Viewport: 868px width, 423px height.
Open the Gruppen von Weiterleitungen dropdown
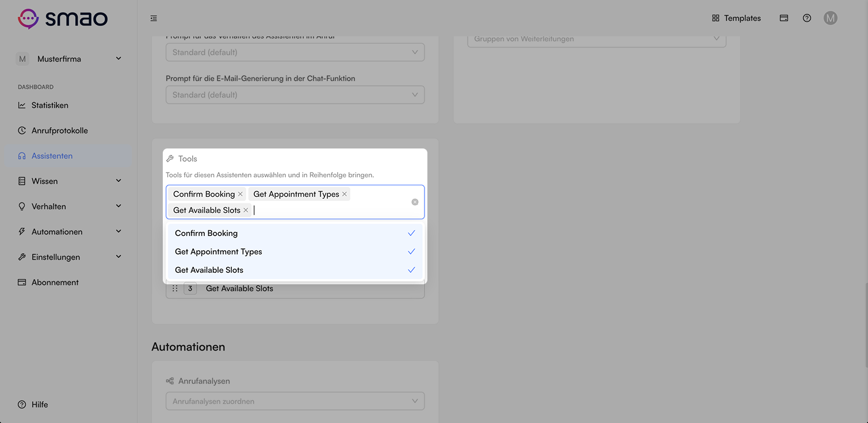596,39
